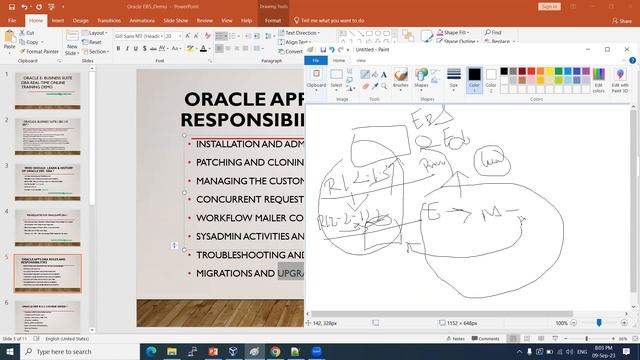Click the Crop icon in Paint Image group
The image size is (640, 360).
pos(350,71)
